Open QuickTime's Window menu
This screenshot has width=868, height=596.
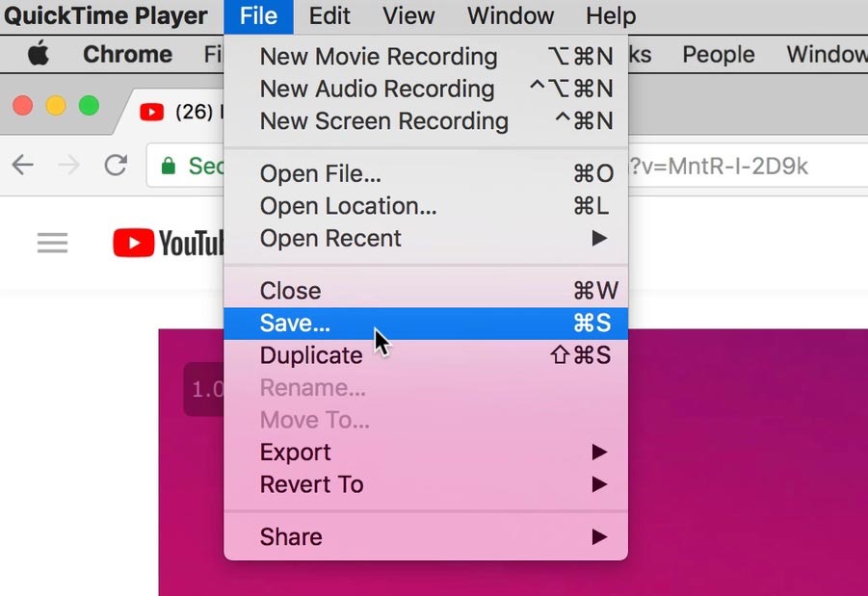tap(511, 16)
